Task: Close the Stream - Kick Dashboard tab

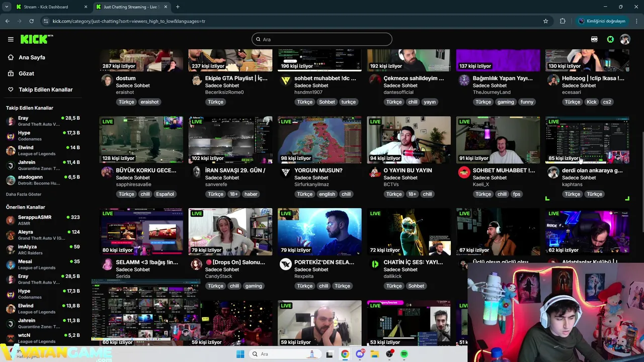Action: (x=86, y=7)
